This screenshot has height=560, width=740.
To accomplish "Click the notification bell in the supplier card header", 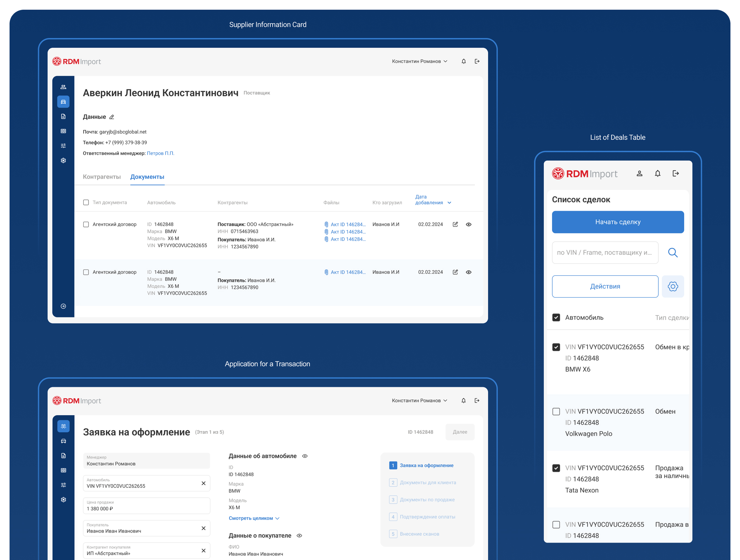I will pyautogui.click(x=464, y=61).
